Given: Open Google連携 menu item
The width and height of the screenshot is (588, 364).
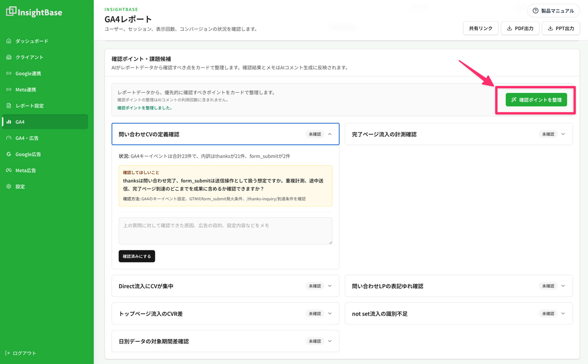Looking at the screenshot, I should (x=45, y=73).
